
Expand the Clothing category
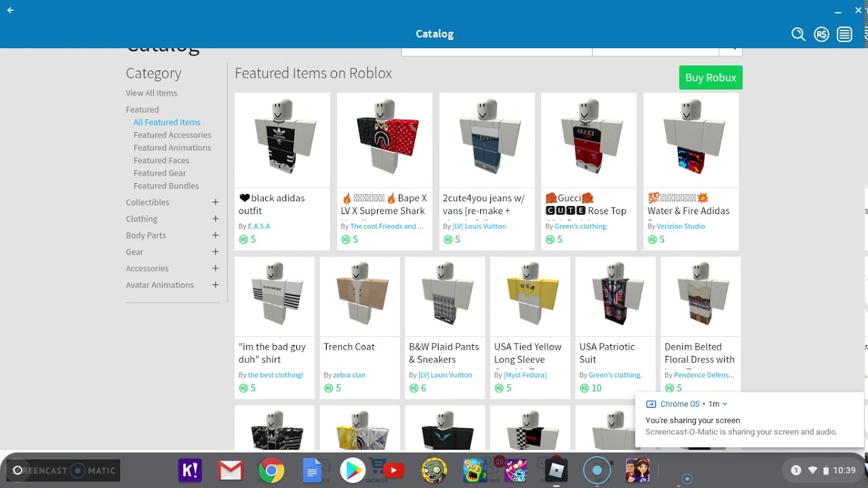point(215,218)
